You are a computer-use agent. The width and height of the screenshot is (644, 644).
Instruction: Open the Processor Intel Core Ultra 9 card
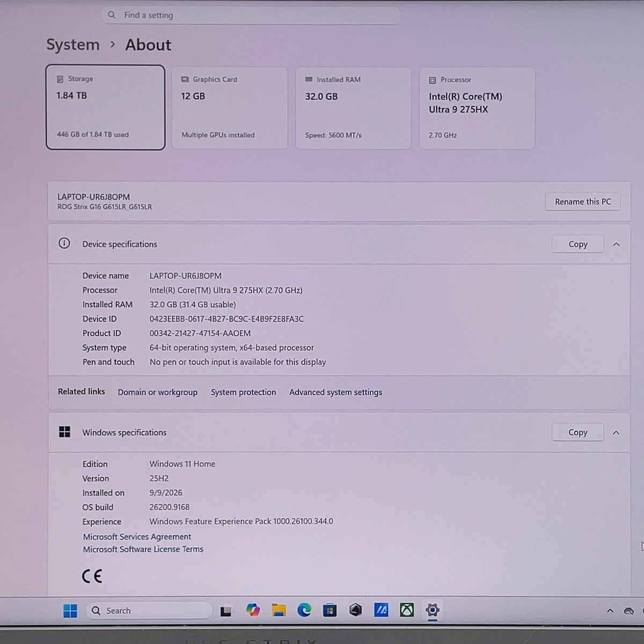477,108
